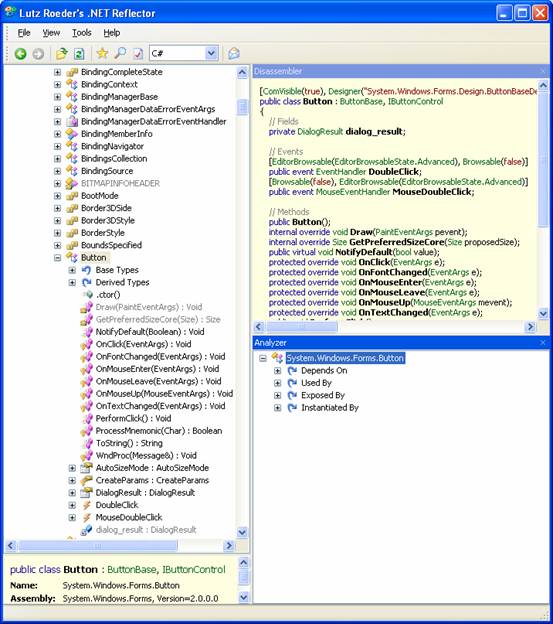Click the DoubleClick event lightning icon

pyautogui.click(x=86, y=505)
